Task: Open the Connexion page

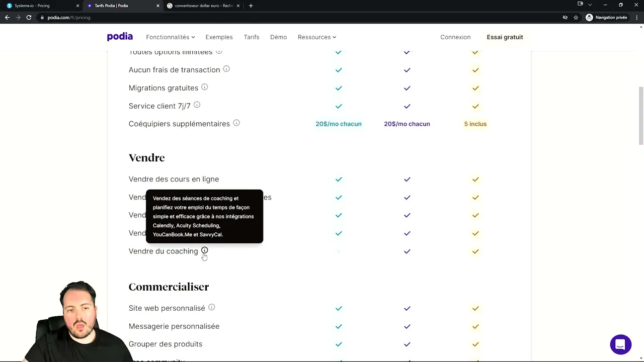Action: point(455,37)
